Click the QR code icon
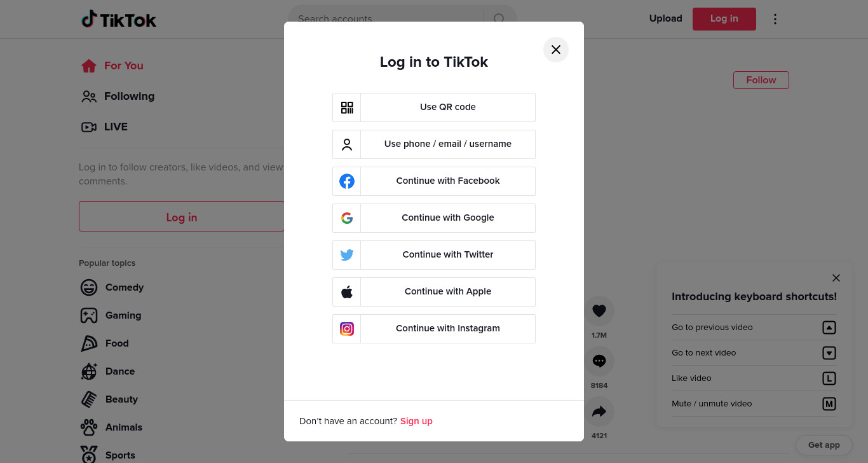868x463 pixels. (347, 107)
